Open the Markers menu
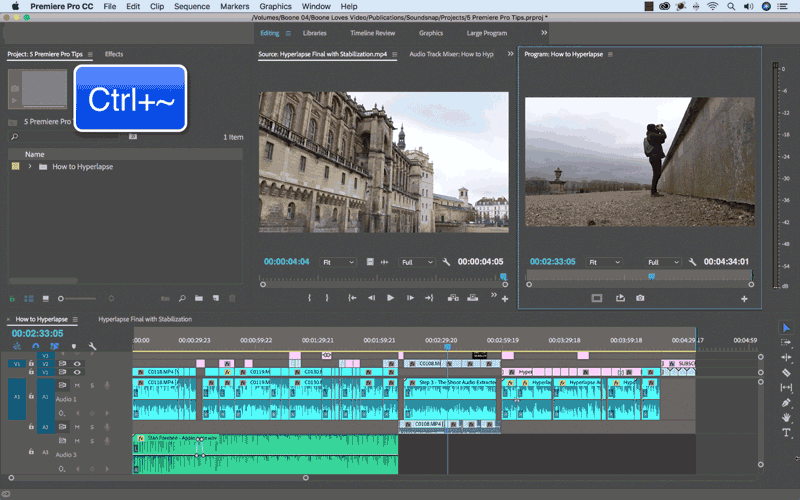 235,6
